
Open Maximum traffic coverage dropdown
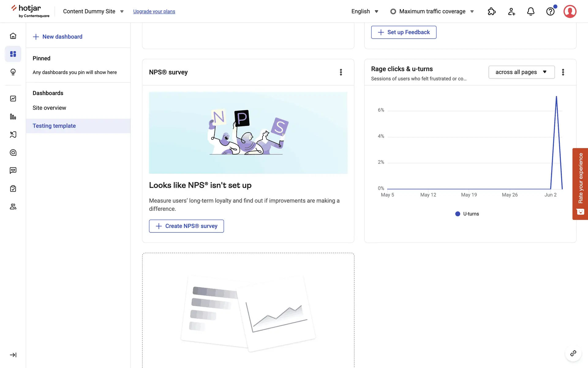click(432, 11)
